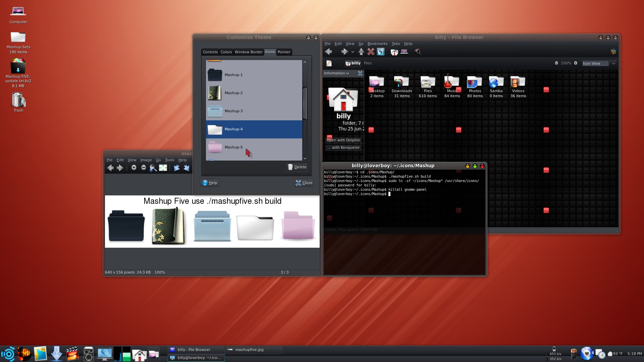This screenshot has height=362, width=644.
Task: Click the Mashup-4 highlighted theme row
Action: 254,129
